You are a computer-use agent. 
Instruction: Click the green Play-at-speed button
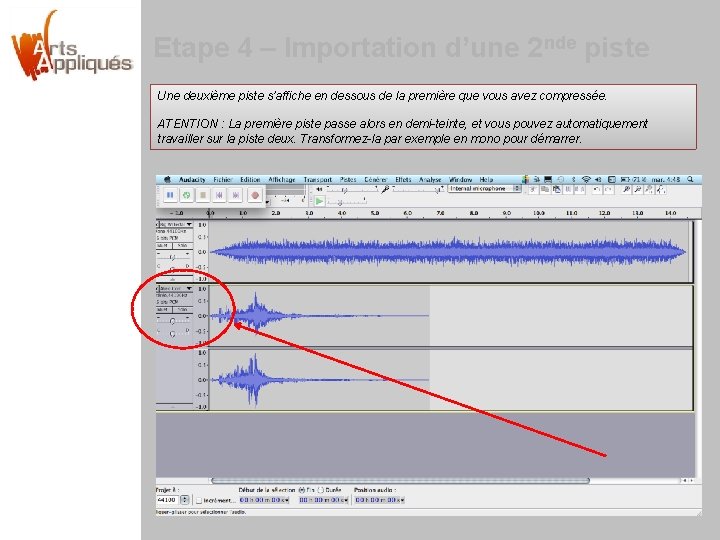point(319,201)
